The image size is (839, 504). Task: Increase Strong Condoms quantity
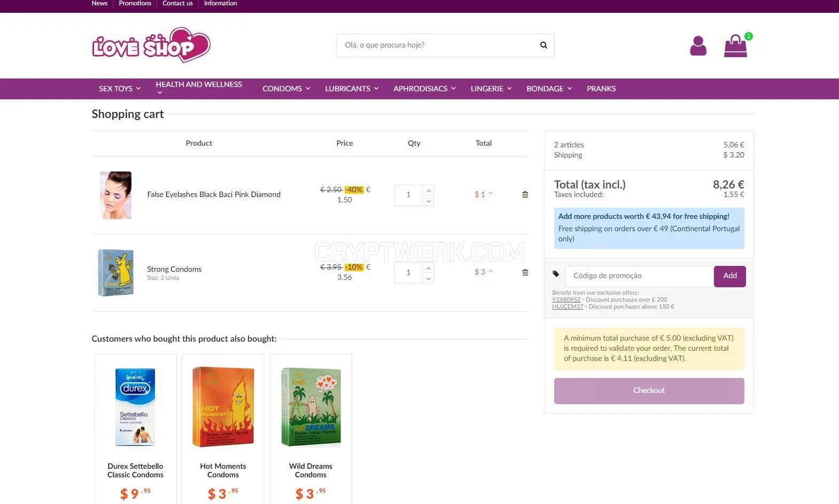point(428,268)
